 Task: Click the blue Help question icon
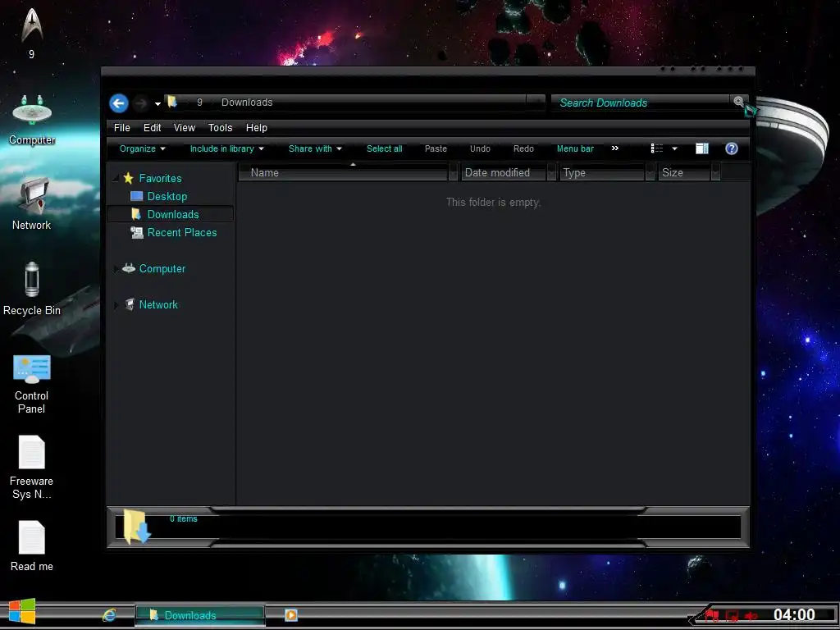(x=732, y=148)
